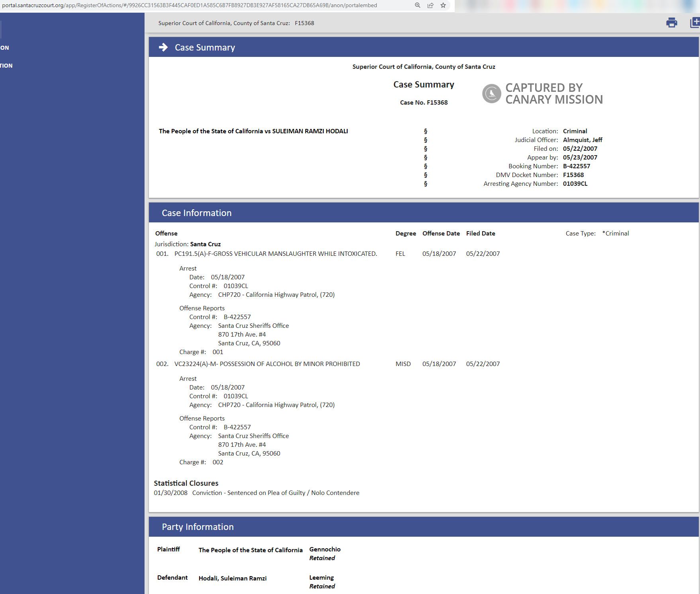Click judicial officer name Almquist, Jeff

(x=582, y=140)
